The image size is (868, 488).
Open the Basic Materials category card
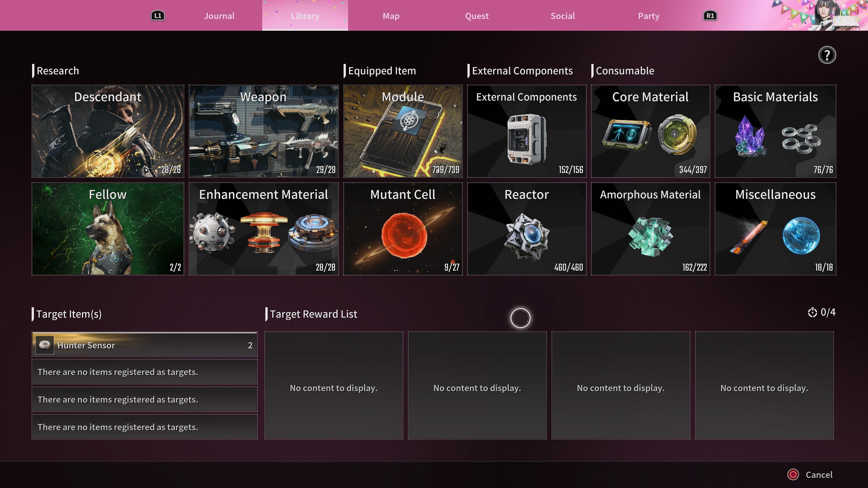click(775, 131)
